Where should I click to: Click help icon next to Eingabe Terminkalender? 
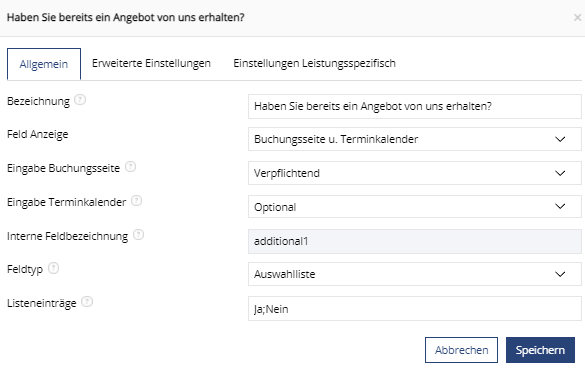(137, 201)
